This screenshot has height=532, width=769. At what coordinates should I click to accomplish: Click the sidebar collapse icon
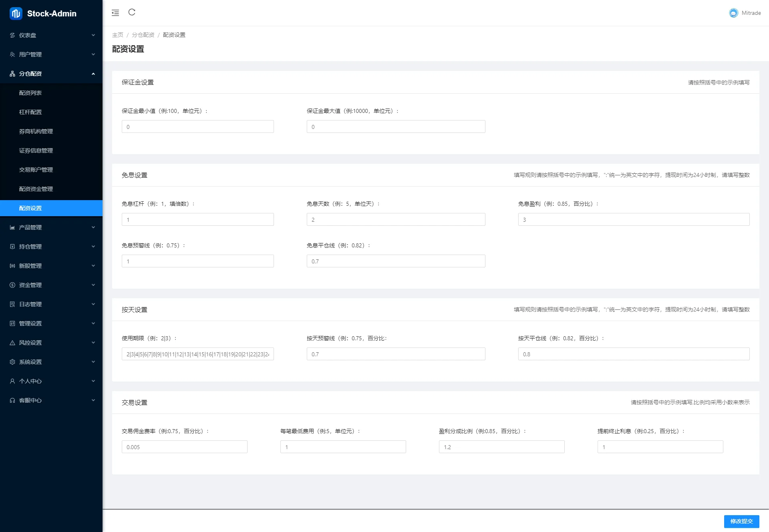115,13
